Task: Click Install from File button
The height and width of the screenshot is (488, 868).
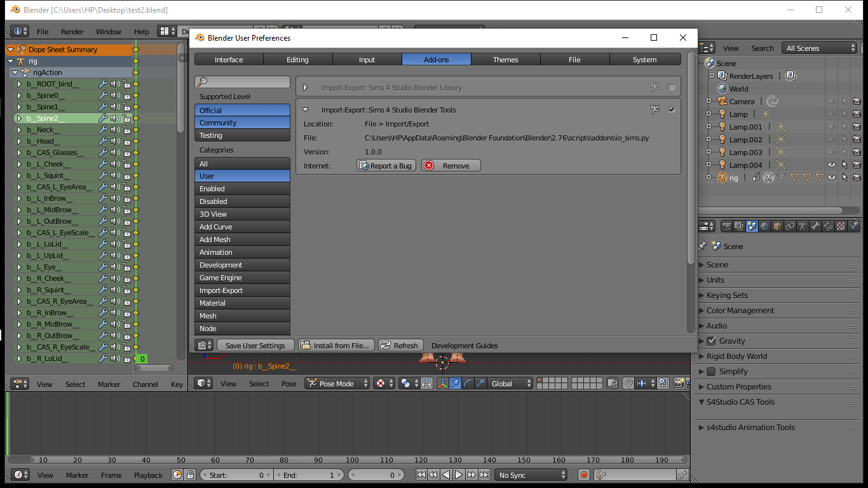Action: [336, 345]
